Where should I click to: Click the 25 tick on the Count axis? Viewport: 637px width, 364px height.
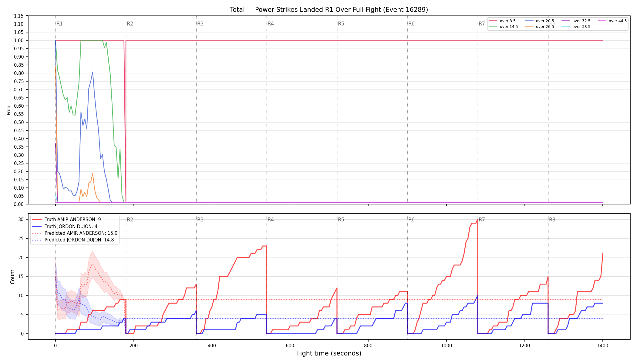coord(21,238)
